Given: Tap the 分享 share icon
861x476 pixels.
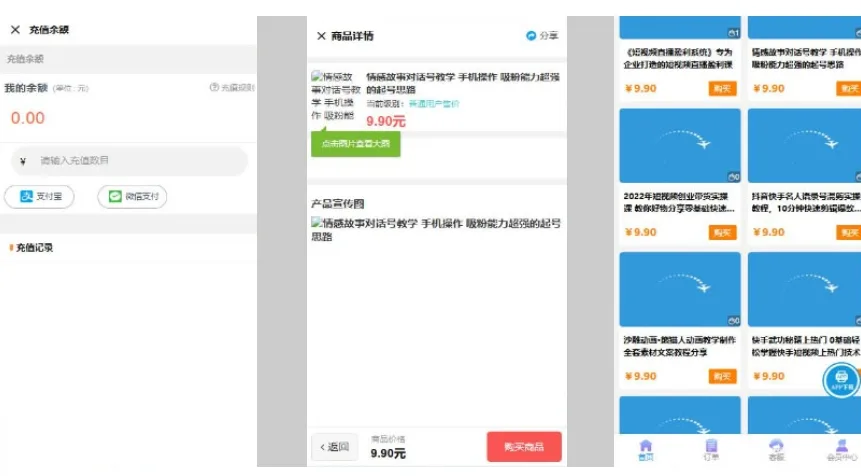Looking at the screenshot, I should tap(531, 36).
